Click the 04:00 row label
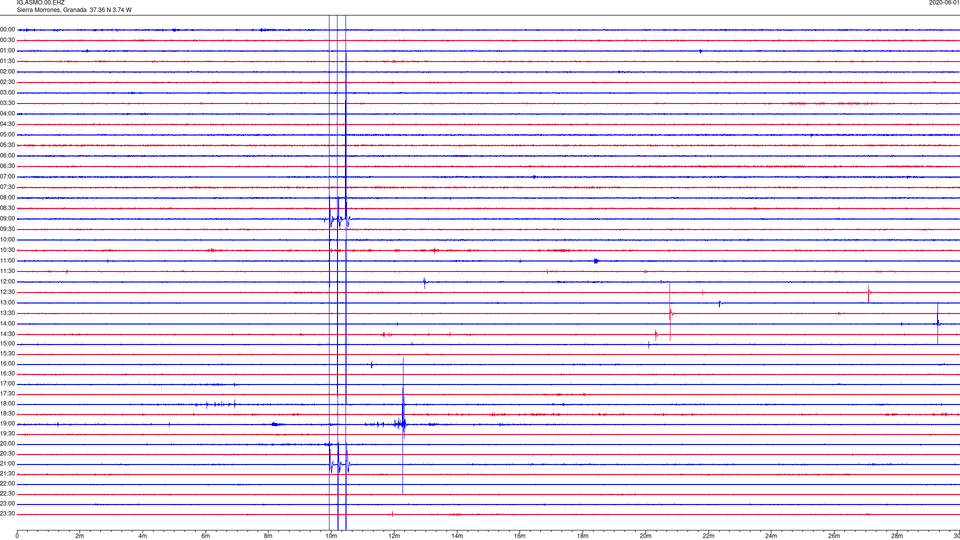 [x=7, y=113]
